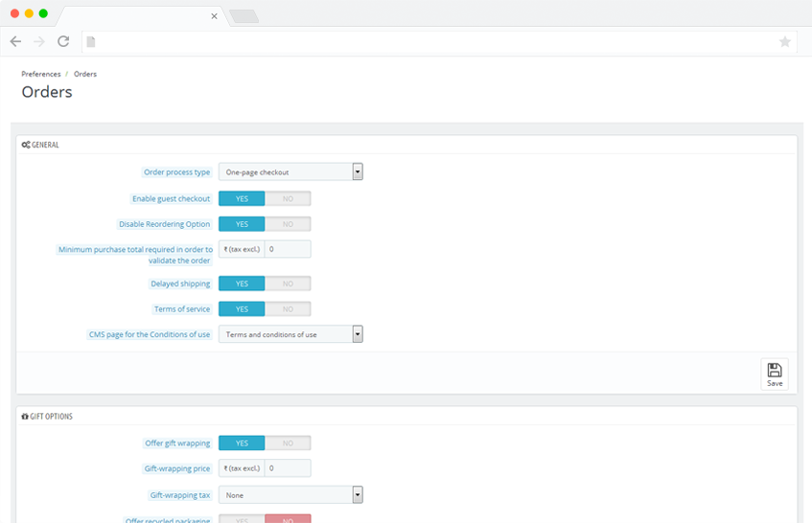Click the Orders breadcrumb link
Image resolution: width=812 pixels, height=523 pixels.
point(85,74)
